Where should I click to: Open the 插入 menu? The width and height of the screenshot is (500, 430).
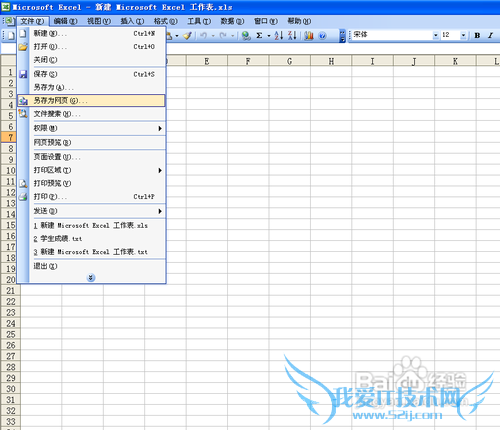(x=132, y=21)
